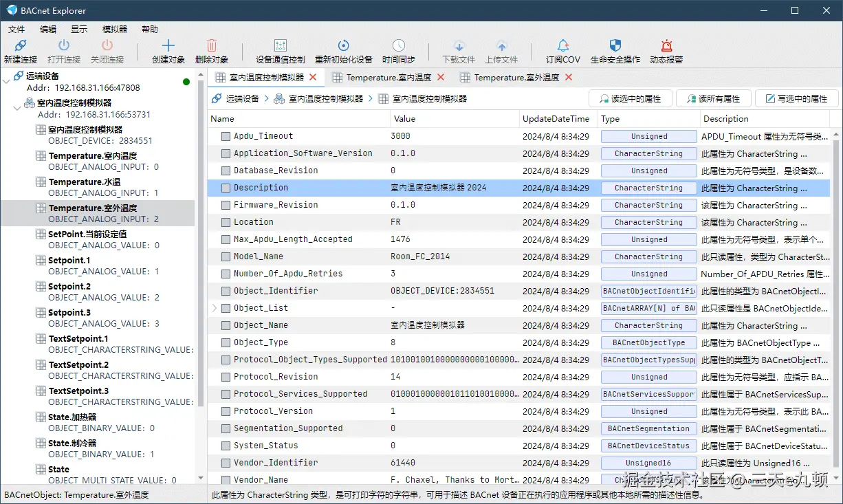Check the Location property checkbox

coord(226,222)
